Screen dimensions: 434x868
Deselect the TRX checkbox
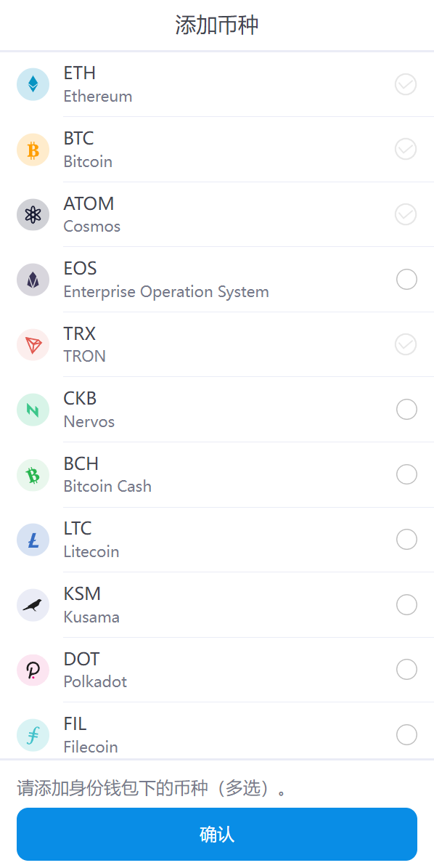(x=406, y=344)
